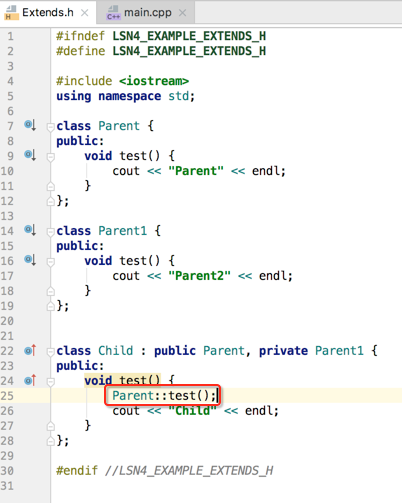Click line number 25 in the gutter
Viewport: 402px width, 503px height.
[x=7, y=396]
